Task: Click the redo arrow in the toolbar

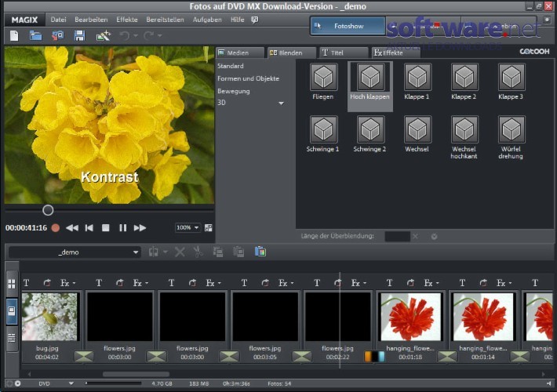Action: [149, 35]
